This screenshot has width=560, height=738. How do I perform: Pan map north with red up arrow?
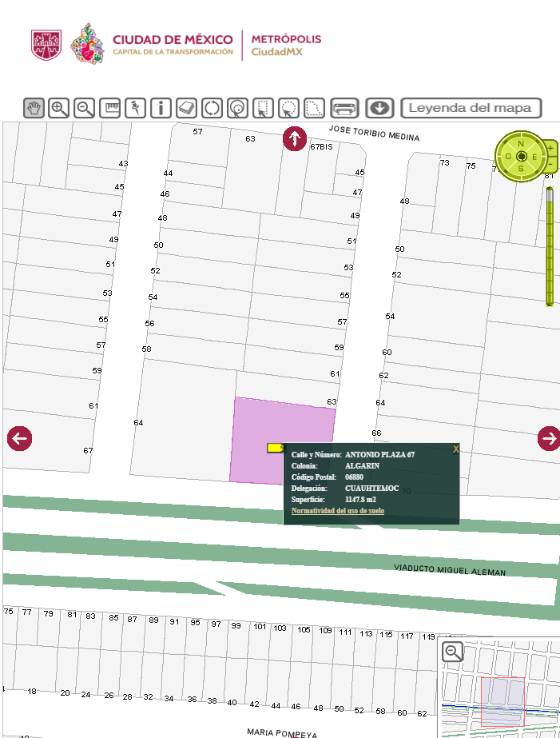click(295, 139)
